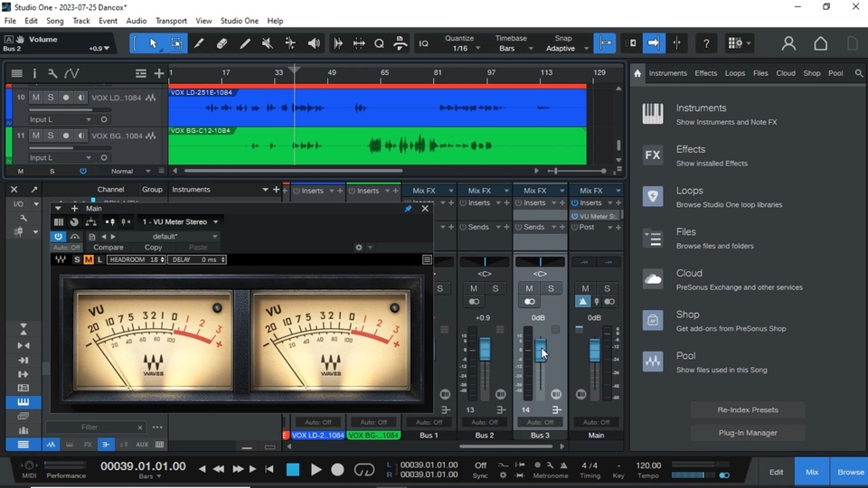Open the help question mark icon
The image size is (868, 488).
[x=706, y=43]
